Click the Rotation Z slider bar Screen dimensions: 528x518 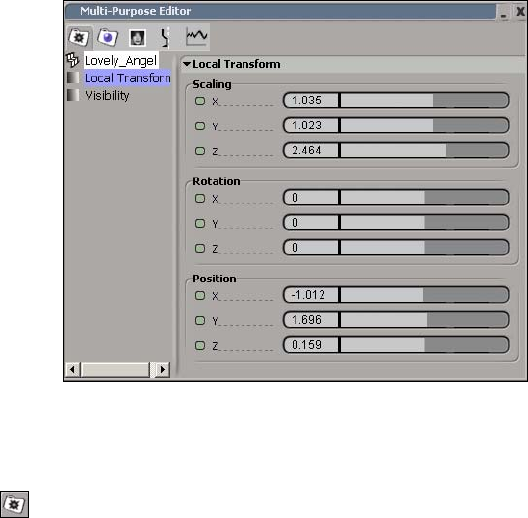coord(424,248)
